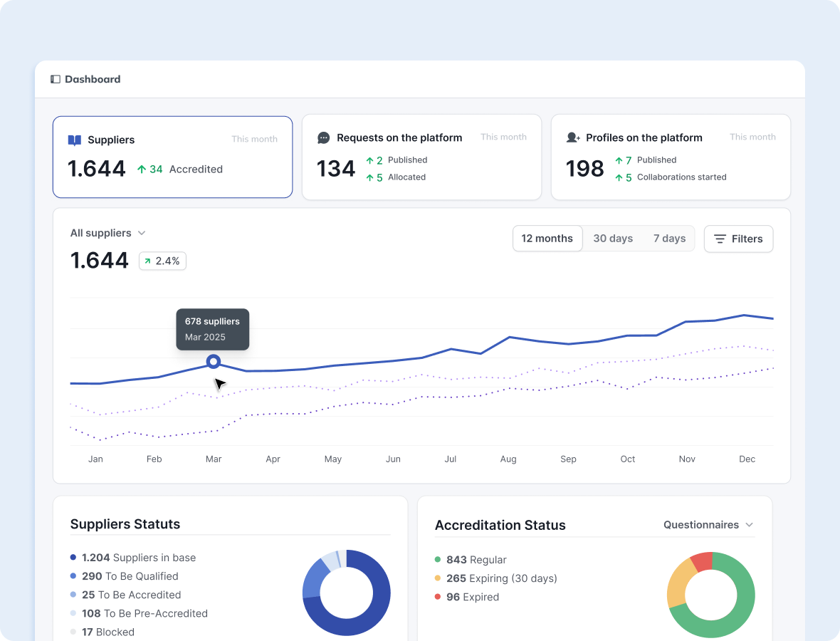
Task: Click the 2.4% growth arrow badge
Action: [x=162, y=261]
